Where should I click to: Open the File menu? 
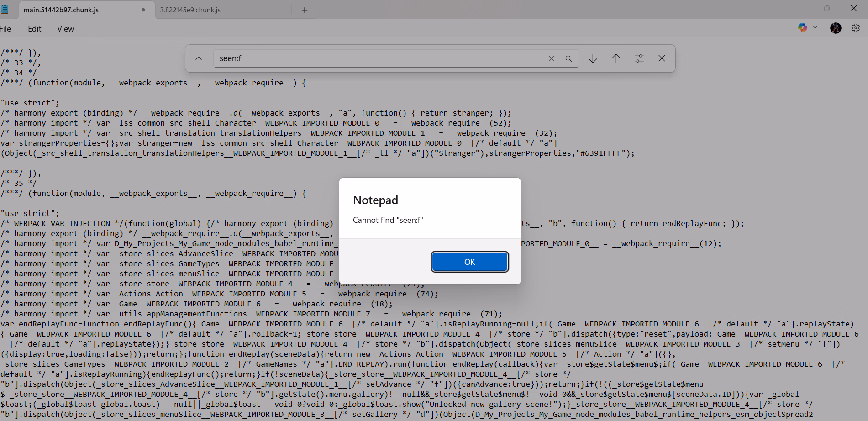click(5, 29)
